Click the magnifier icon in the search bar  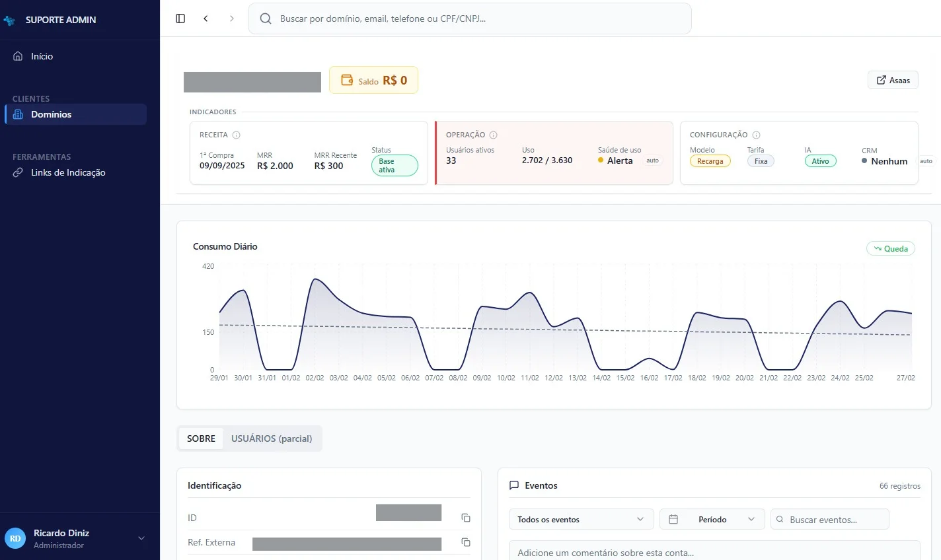(266, 18)
